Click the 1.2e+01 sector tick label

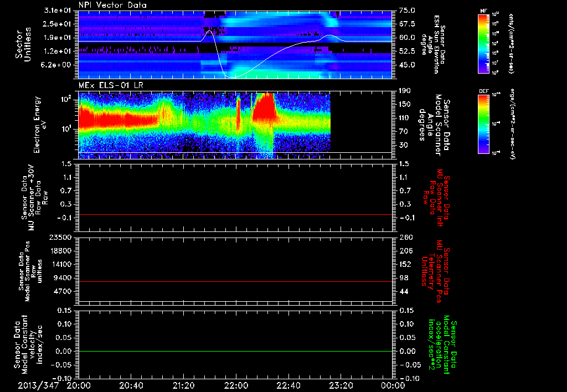(58, 51)
